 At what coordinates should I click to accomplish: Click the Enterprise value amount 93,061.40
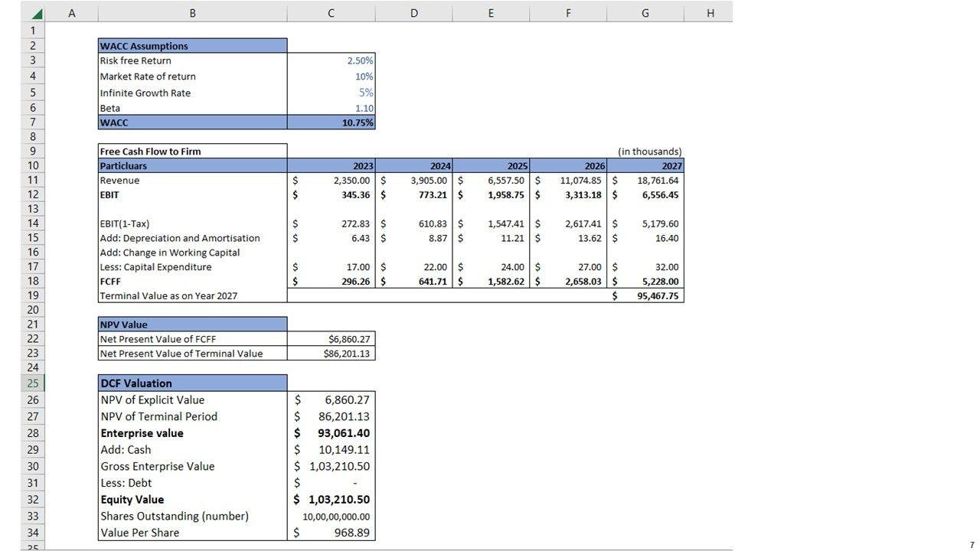[331, 433]
